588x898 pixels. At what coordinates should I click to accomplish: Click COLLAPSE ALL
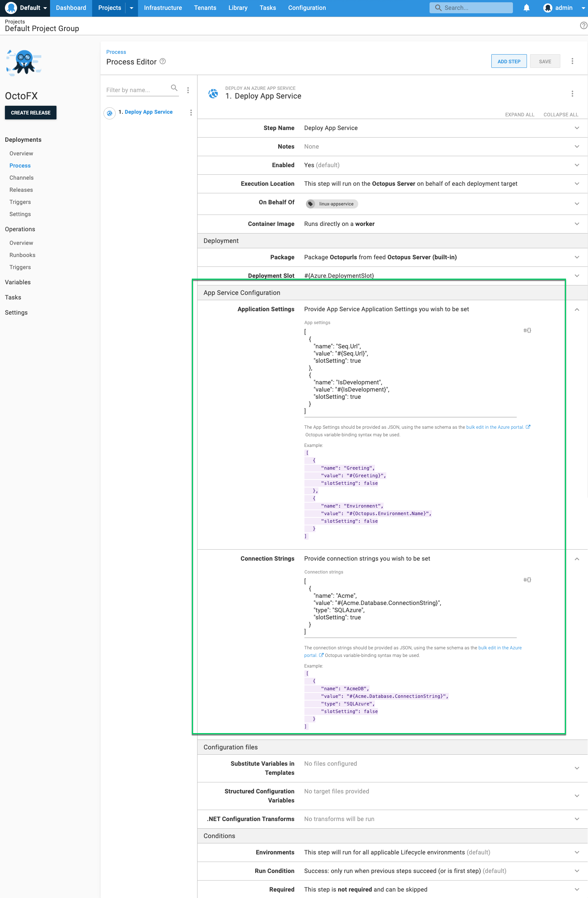click(561, 115)
